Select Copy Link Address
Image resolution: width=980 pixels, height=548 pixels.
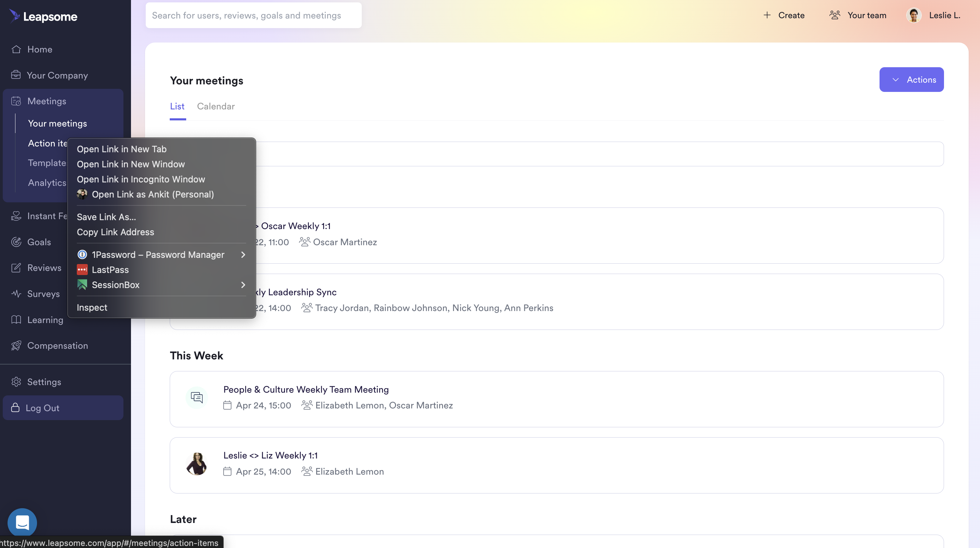161,232
